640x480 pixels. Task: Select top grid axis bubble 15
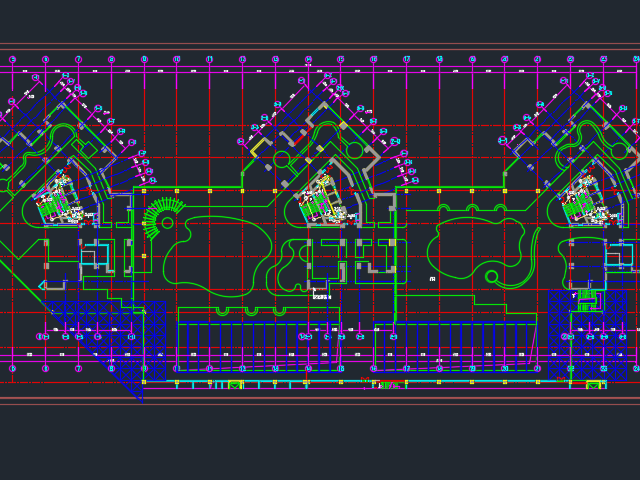[341, 60]
